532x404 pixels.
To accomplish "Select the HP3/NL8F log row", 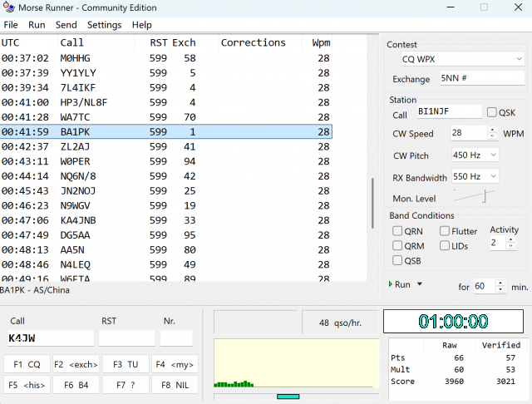I will pyautogui.click(x=166, y=102).
